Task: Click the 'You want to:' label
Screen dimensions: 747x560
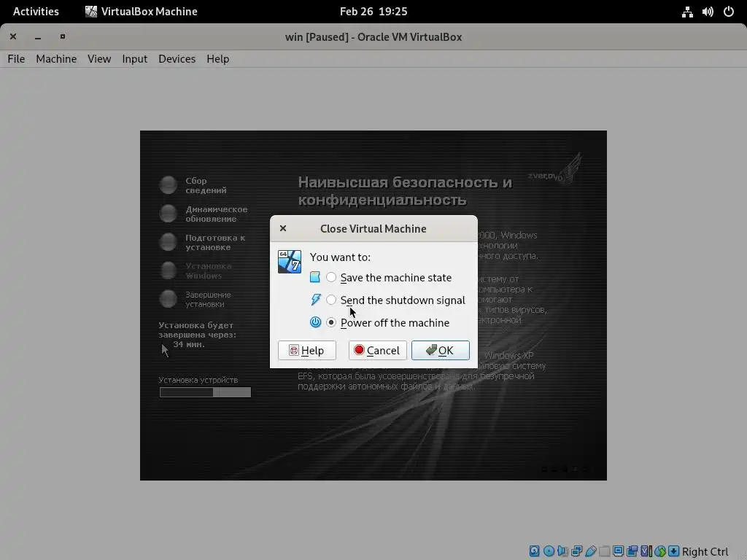Action: (340, 257)
